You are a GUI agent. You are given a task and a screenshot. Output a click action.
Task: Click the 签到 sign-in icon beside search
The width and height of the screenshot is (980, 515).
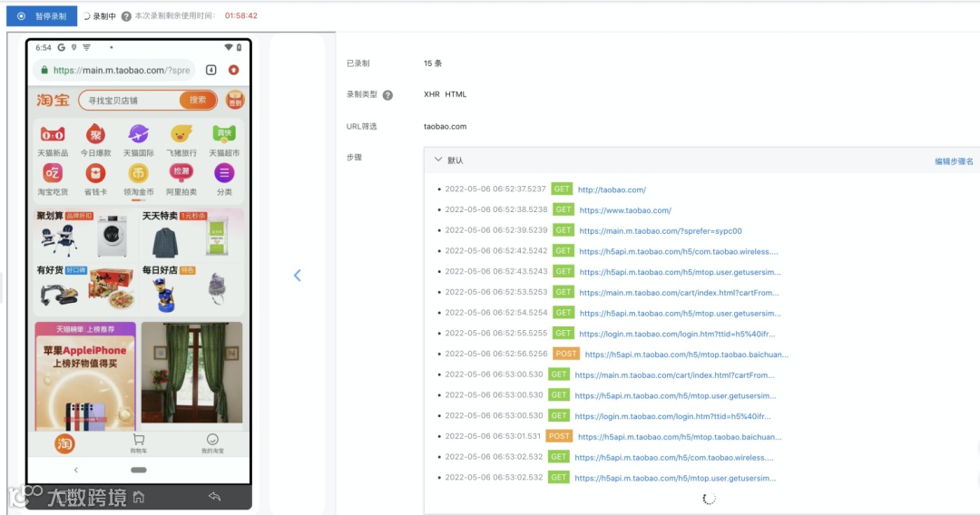(x=236, y=100)
